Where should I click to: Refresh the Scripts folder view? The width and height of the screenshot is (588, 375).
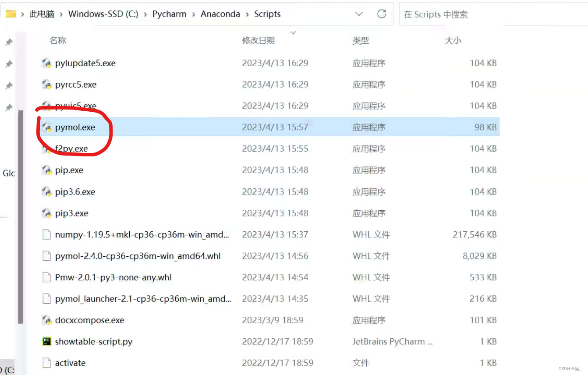[382, 14]
